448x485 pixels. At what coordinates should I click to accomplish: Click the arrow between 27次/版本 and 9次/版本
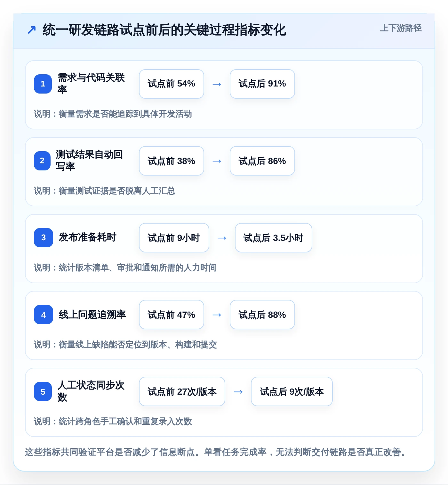(x=238, y=392)
